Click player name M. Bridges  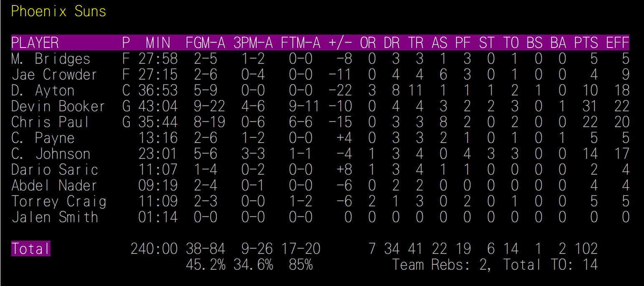(x=51, y=59)
